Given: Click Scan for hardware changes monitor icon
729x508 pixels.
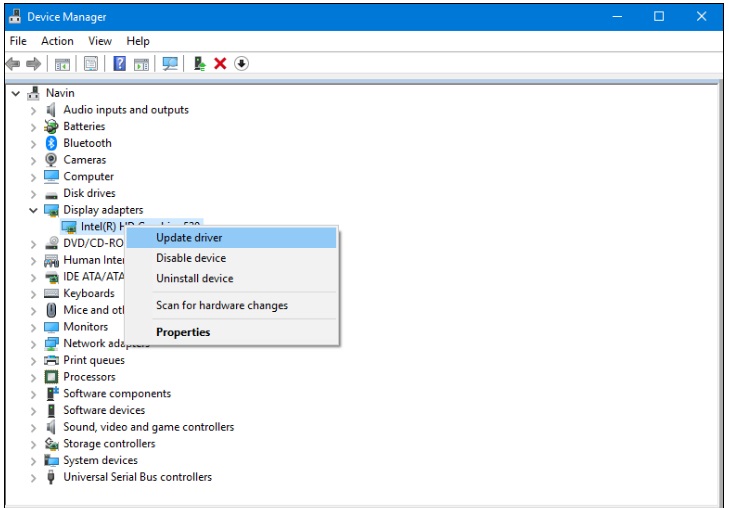Looking at the screenshot, I should 170,64.
